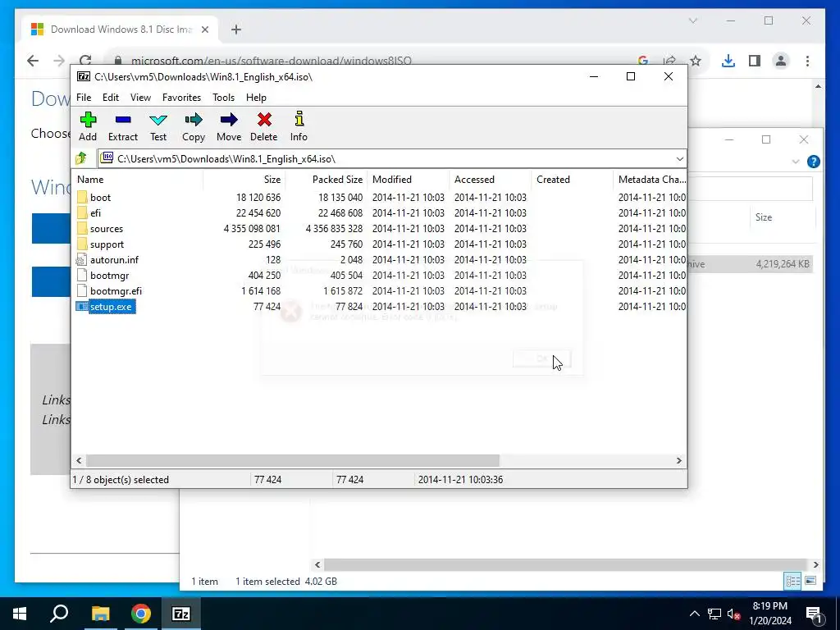840x630 pixels.
Task: Click 7-Zip scrollbar right arrow
Action: click(x=678, y=461)
